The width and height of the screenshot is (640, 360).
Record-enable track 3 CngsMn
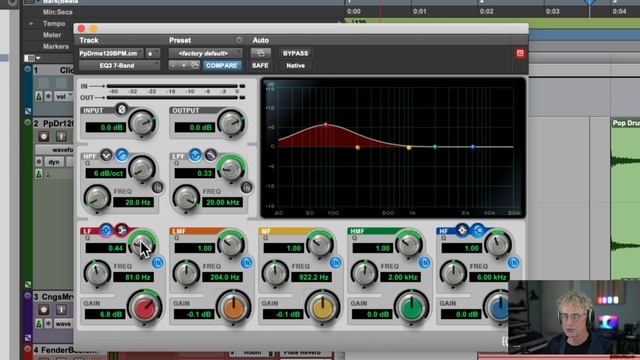click(x=44, y=309)
